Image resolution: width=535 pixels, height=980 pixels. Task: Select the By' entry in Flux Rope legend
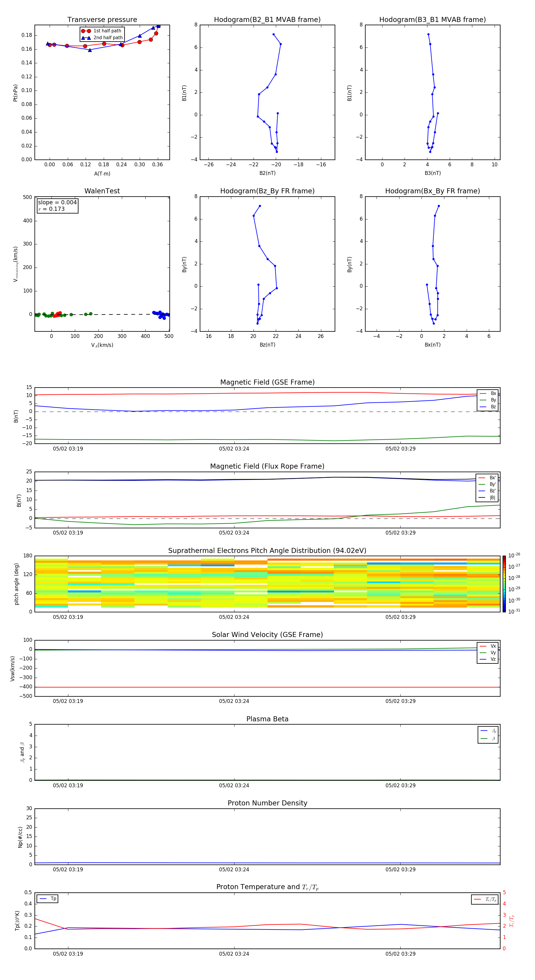tap(487, 484)
